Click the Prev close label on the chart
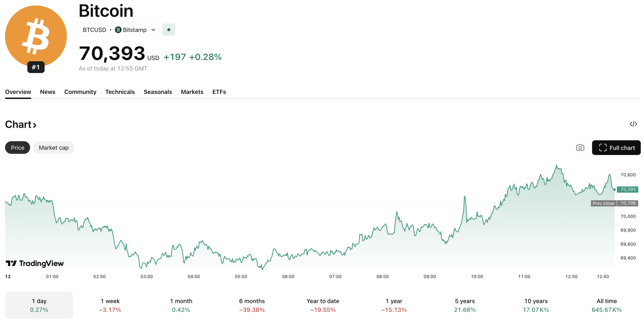 pos(603,203)
